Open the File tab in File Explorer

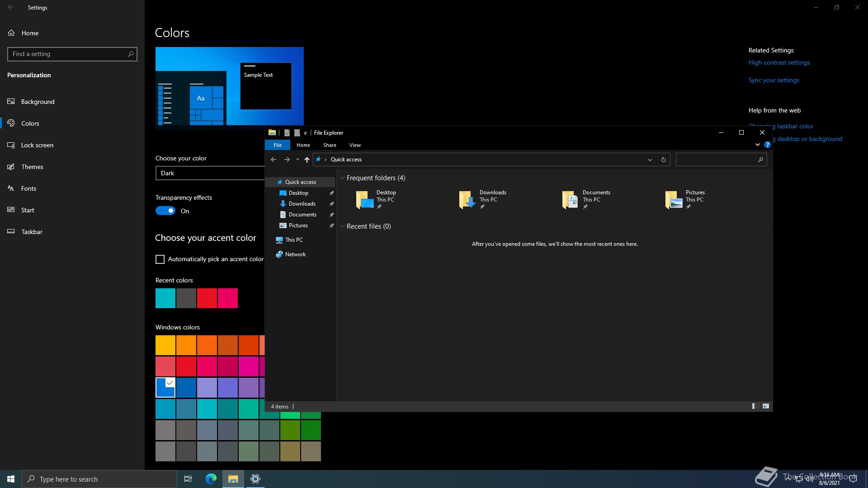(x=278, y=145)
